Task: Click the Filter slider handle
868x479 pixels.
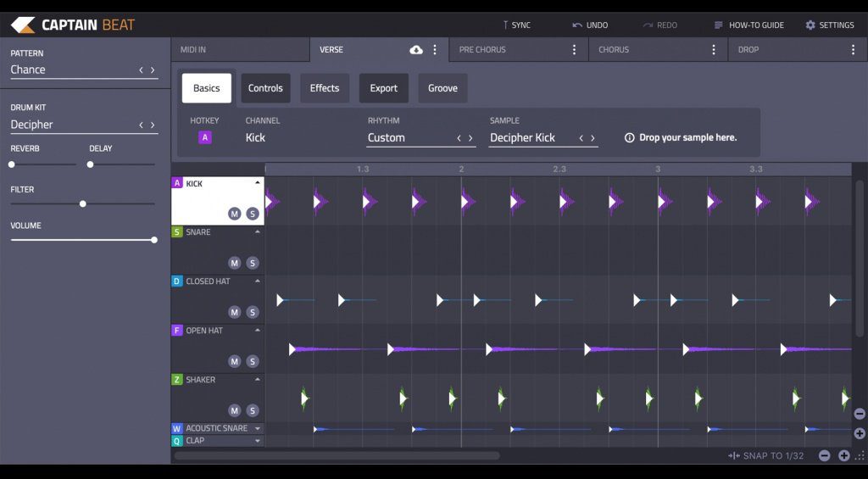Action: (x=82, y=203)
